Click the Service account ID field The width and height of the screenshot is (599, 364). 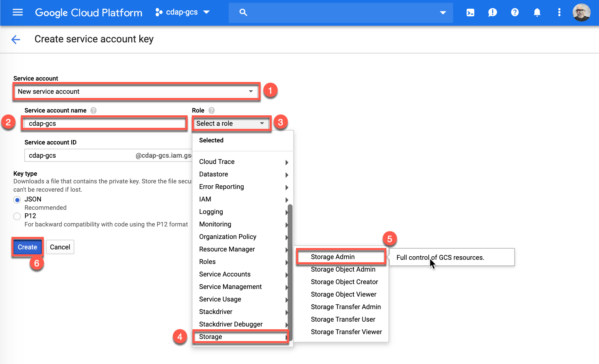[108, 156]
